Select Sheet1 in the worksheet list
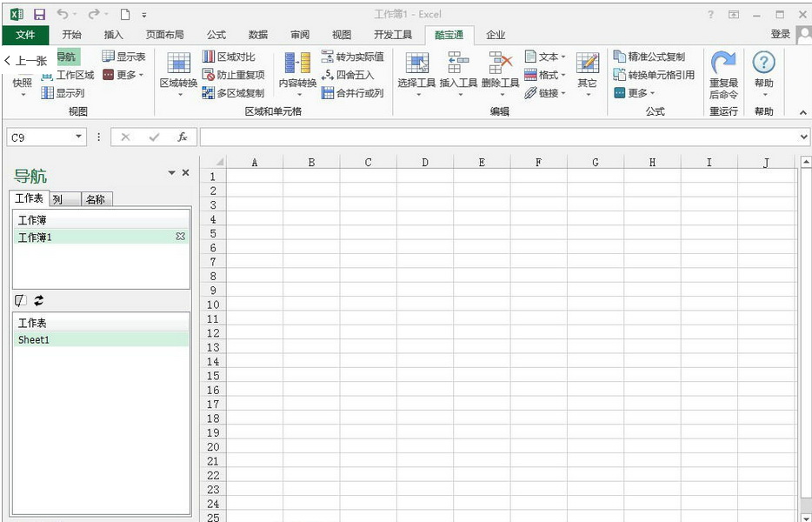The height and width of the screenshot is (522, 812). (x=102, y=340)
